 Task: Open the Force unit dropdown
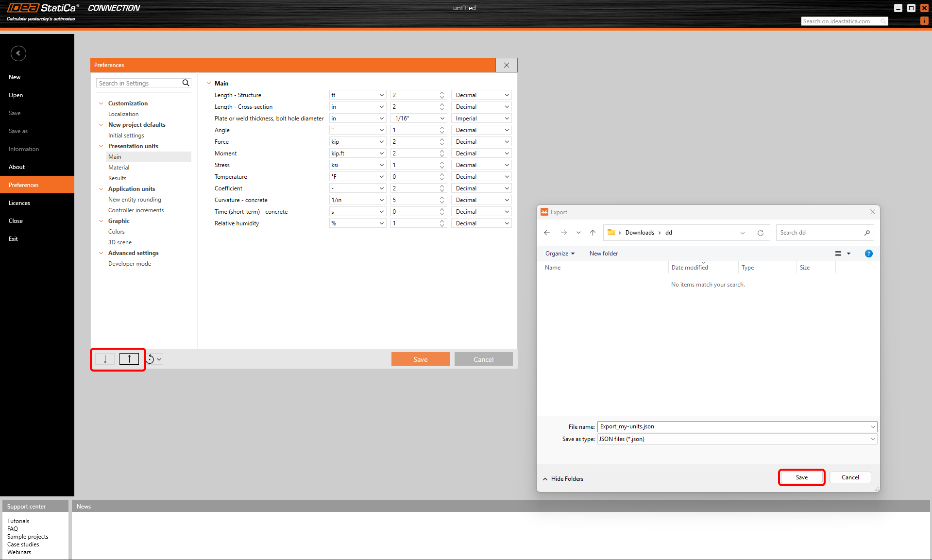point(381,142)
